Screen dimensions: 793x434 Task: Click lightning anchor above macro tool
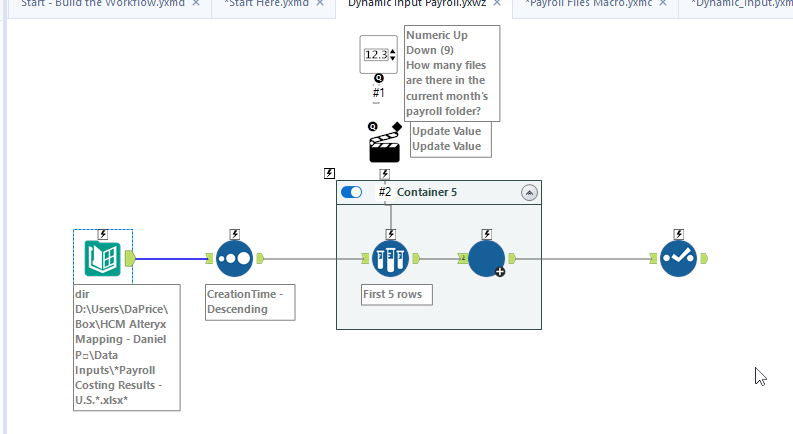[487, 234]
